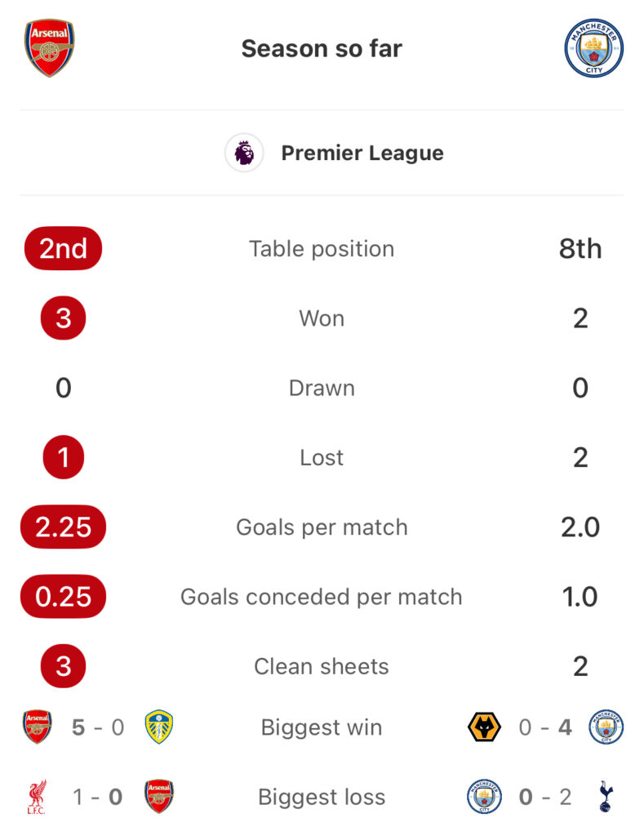The height and width of the screenshot is (836, 644).
Task: Click the Tottenham crest in Biggest loss
Action: [606, 797]
